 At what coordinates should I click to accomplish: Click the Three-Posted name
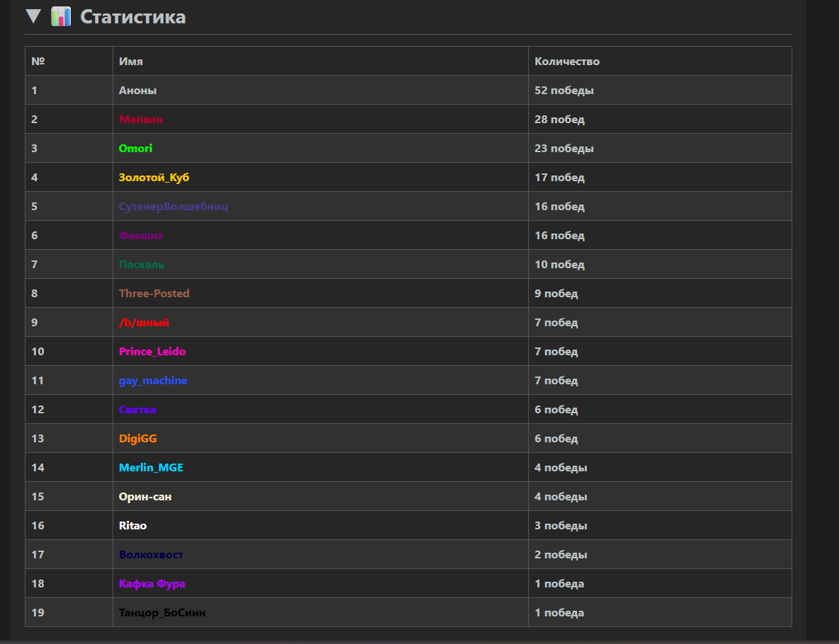point(154,294)
